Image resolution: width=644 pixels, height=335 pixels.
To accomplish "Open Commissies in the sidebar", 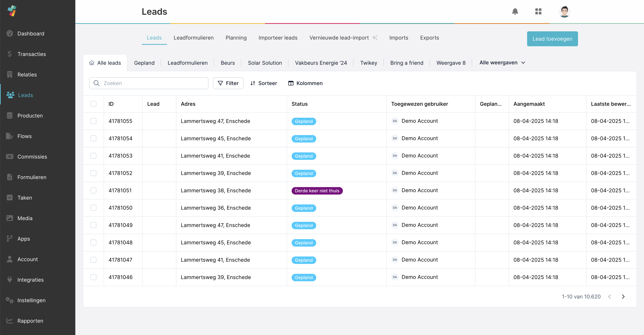I will [x=32, y=157].
